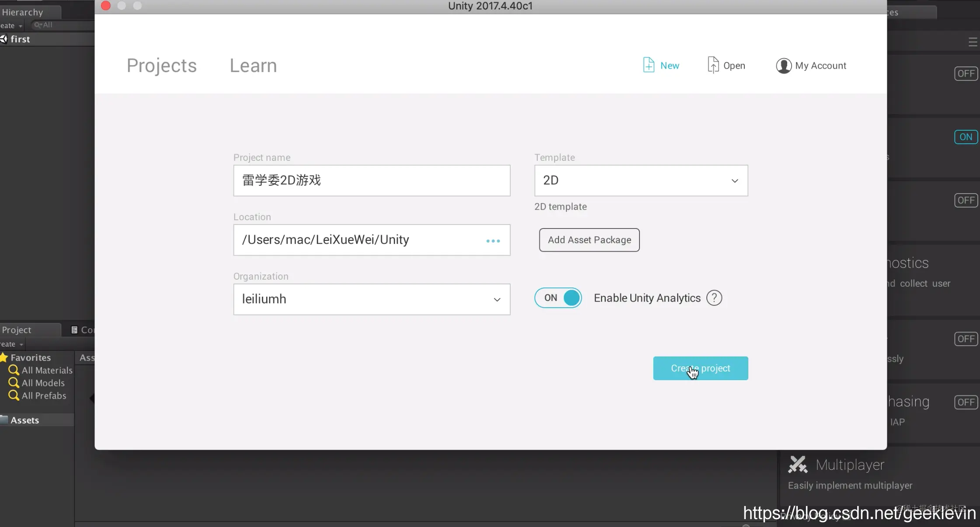Select All Prefabs favorite

coord(44,395)
